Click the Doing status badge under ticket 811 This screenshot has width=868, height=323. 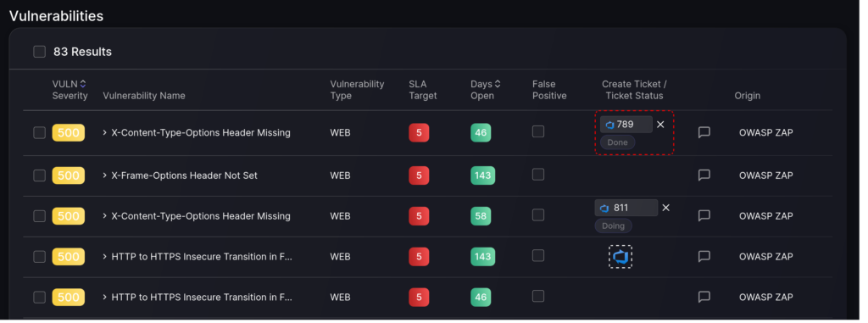[613, 226]
